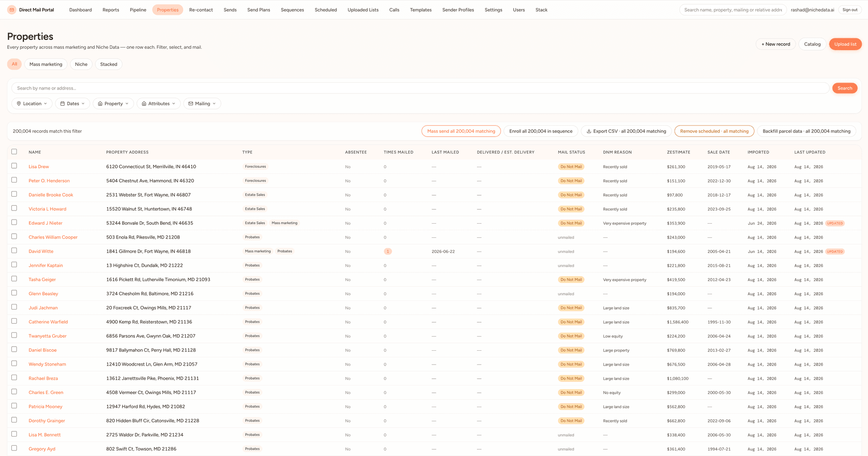Expand the Location filter dropdown
The height and width of the screenshot is (456, 868).
[32, 103]
